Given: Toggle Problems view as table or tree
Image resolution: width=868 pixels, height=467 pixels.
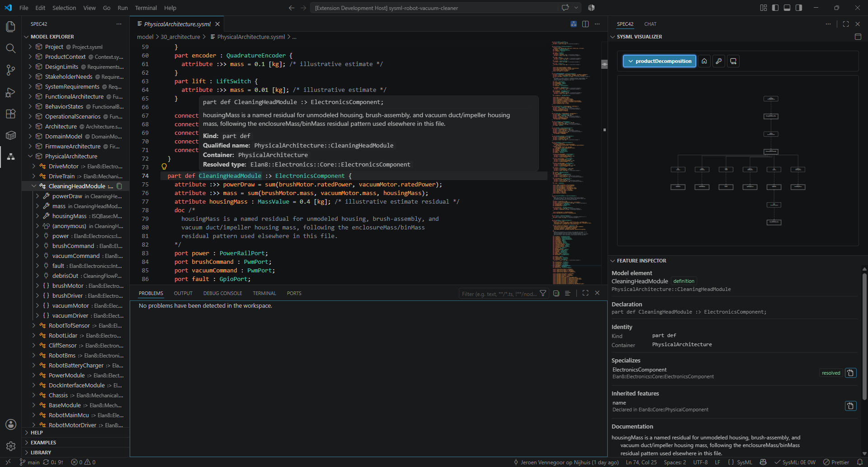Looking at the screenshot, I should coord(567,293).
